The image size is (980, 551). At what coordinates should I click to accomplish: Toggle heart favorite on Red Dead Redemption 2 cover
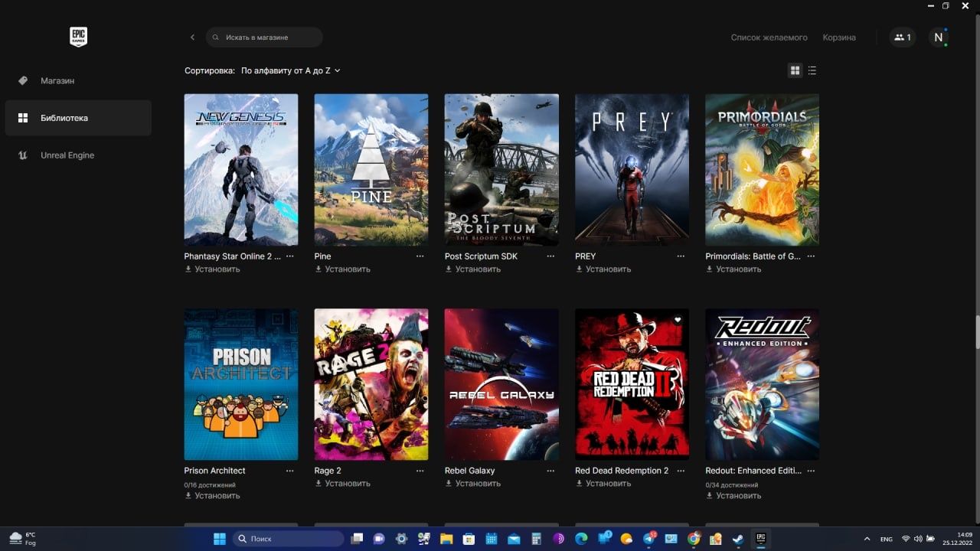(678, 320)
